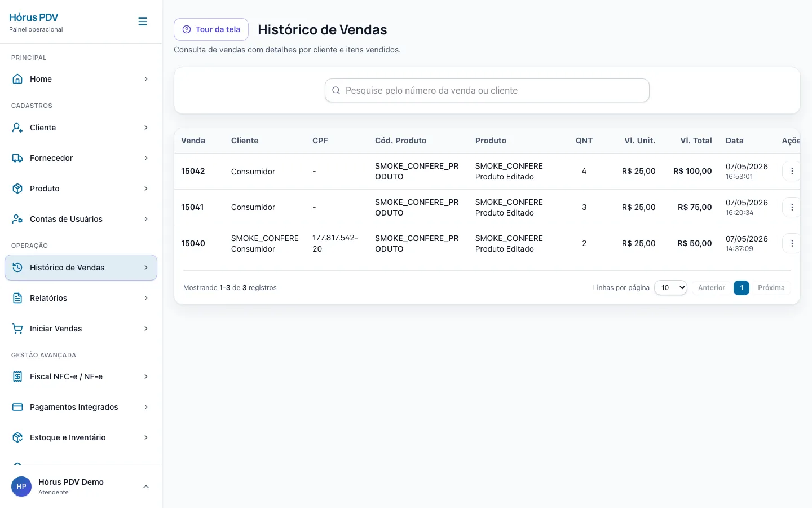
Task: Open the lines per page dropdown
Action: 670,287
